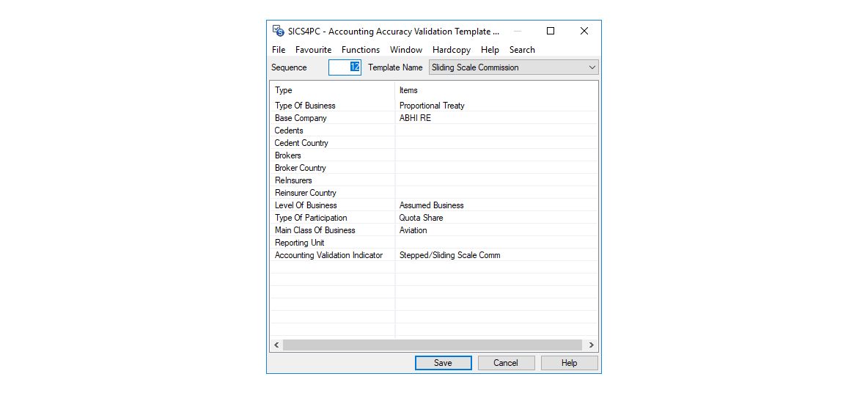Click the Cancel button

pyautogui.click(x=506, y=363)
